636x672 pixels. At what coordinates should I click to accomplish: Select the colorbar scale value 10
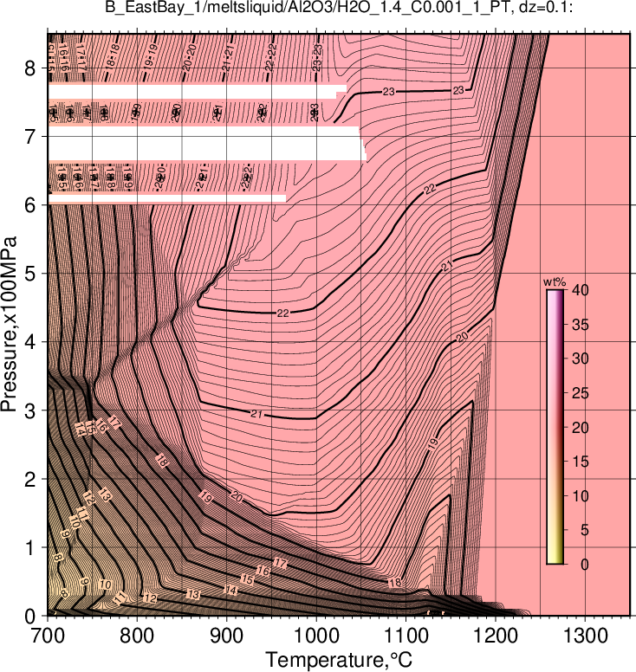[581, 496]
